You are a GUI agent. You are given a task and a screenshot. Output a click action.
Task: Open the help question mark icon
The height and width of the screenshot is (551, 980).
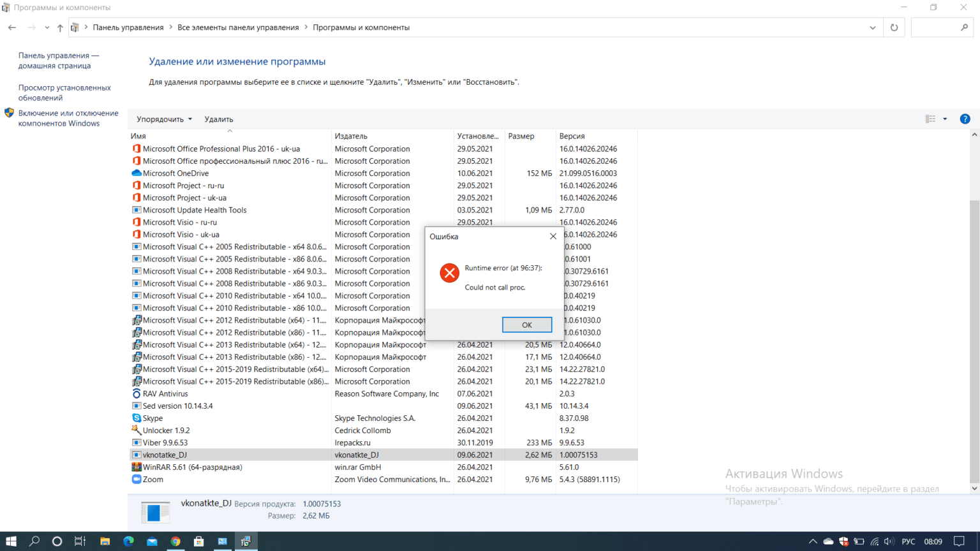click(965, 119)
